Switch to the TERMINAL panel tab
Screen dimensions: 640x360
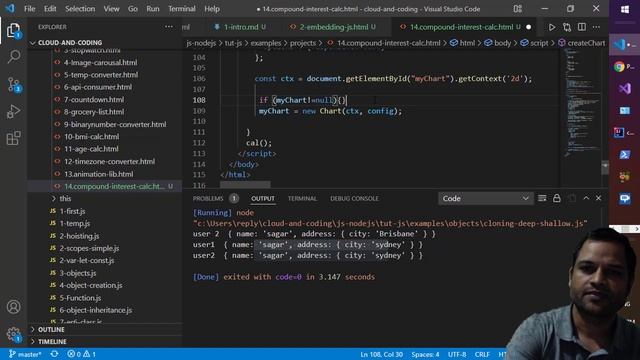[302, 198]
